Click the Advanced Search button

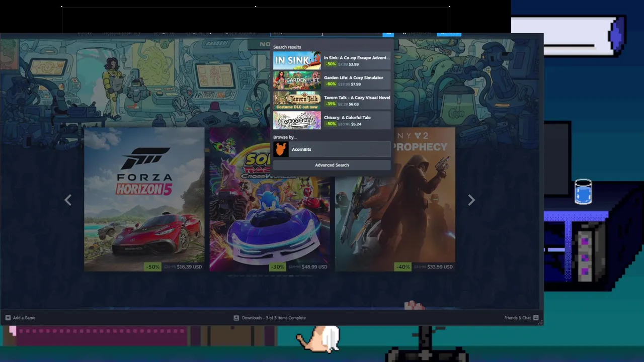pyautogui.click(x=332, y=165)
